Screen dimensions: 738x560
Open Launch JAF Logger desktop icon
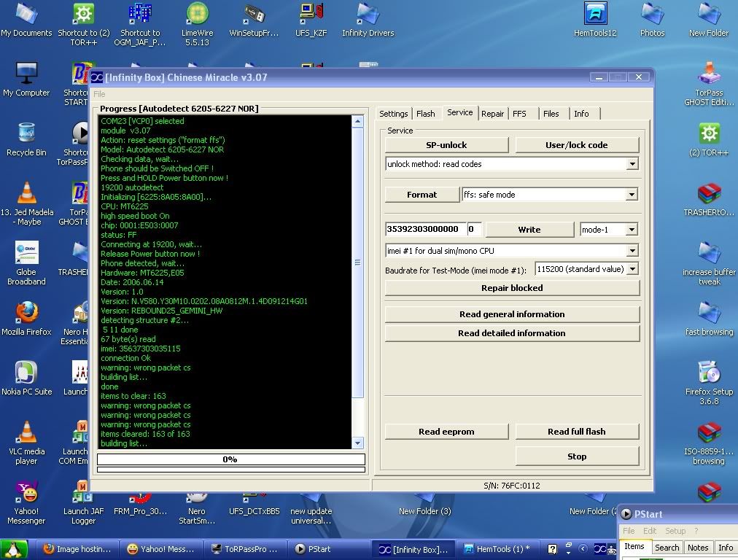coord(83,502)
